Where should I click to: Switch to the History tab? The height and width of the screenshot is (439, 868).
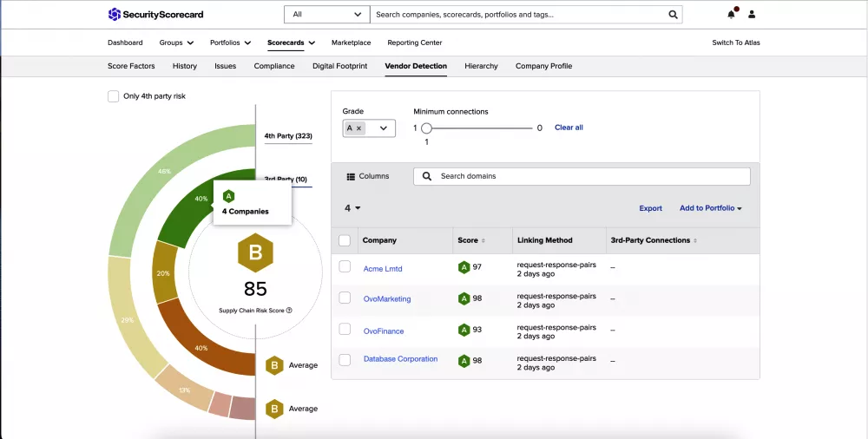click(x=185, y=66)
